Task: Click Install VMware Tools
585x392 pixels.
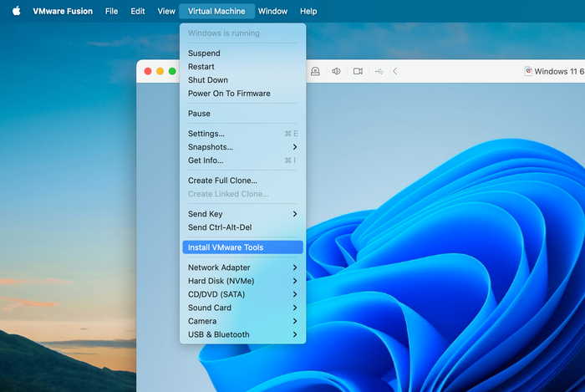Action: click(x=242, y=247)
